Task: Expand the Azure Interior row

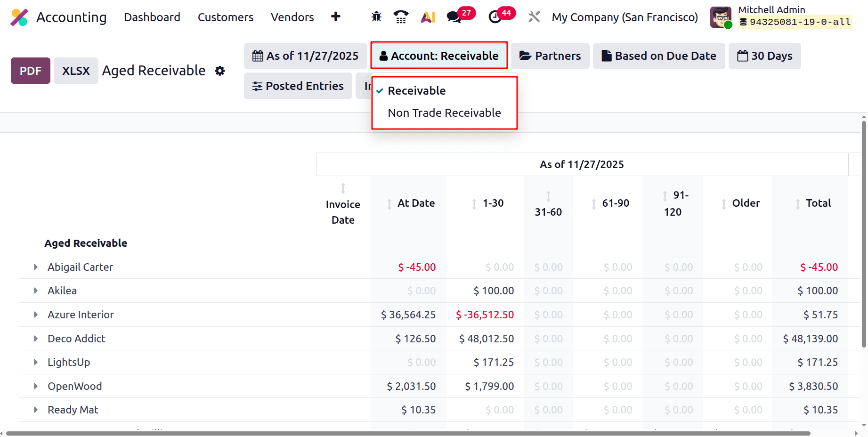Action: click(x=35, y=315)
